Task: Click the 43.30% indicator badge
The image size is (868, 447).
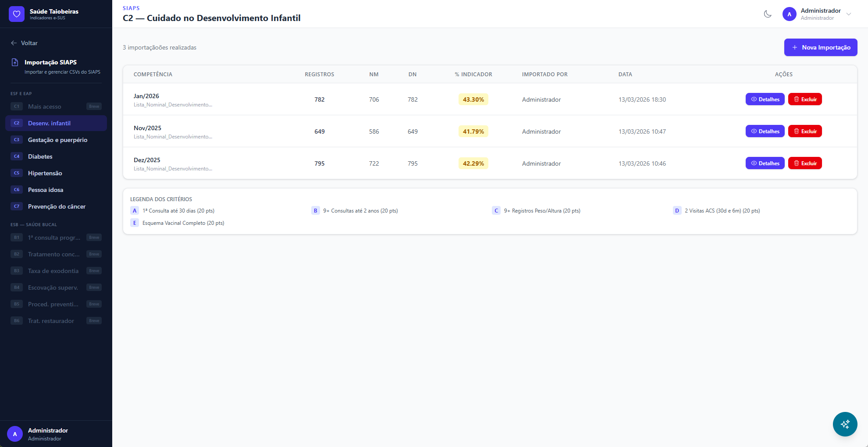Action: [x=473, y=99]
